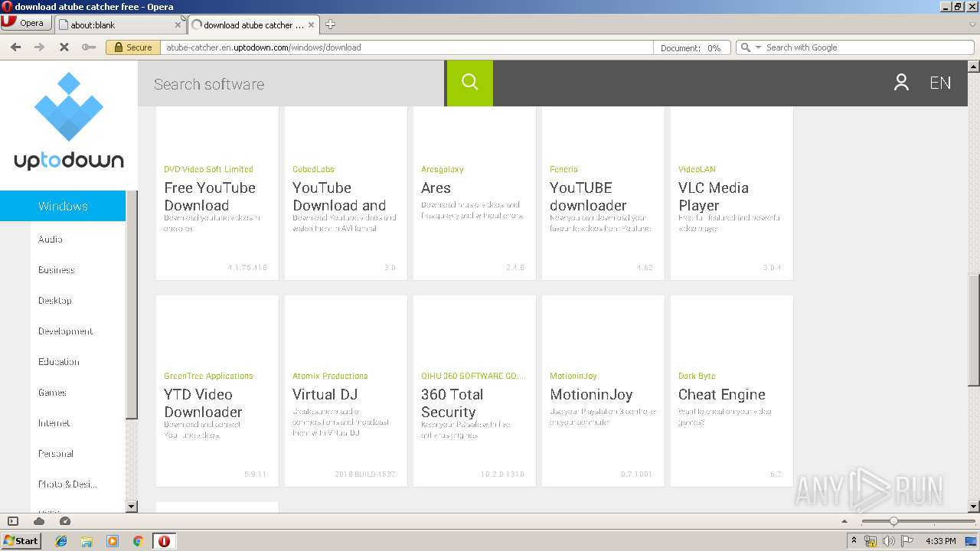The image size is (980, 551).
Task: Click the address bar URL field
Action: point(406,47)
